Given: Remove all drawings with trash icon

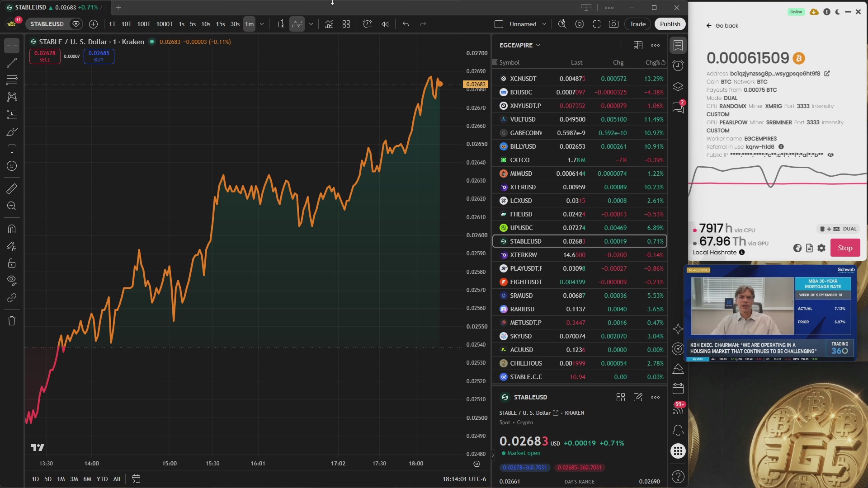Looking at the screenshot, I should coord(12,321).
